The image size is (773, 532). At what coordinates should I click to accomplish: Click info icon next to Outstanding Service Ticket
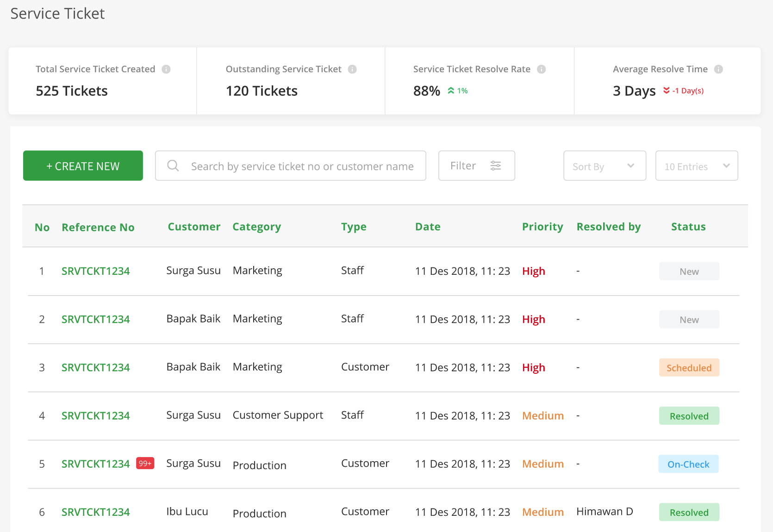tap(352, 69)
